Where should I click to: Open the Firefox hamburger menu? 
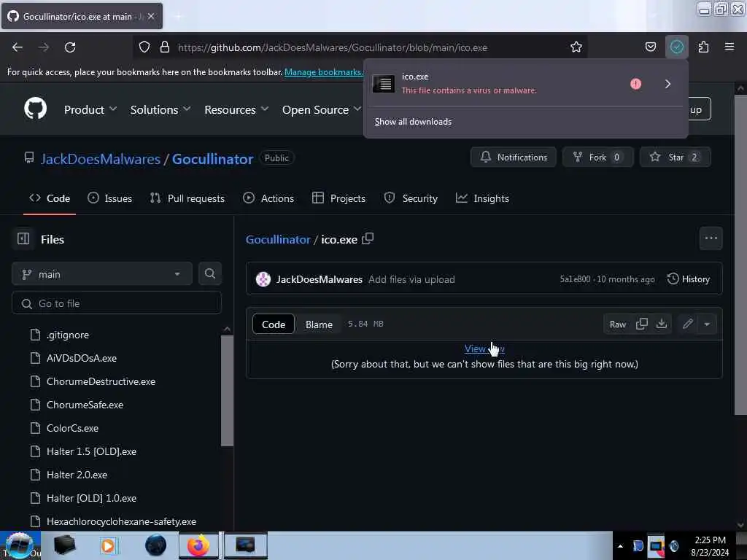coord(729,47)
